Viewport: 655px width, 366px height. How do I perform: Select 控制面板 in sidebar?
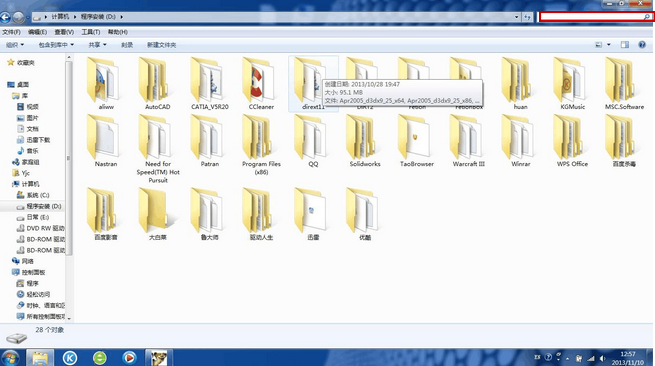[33, 272]
